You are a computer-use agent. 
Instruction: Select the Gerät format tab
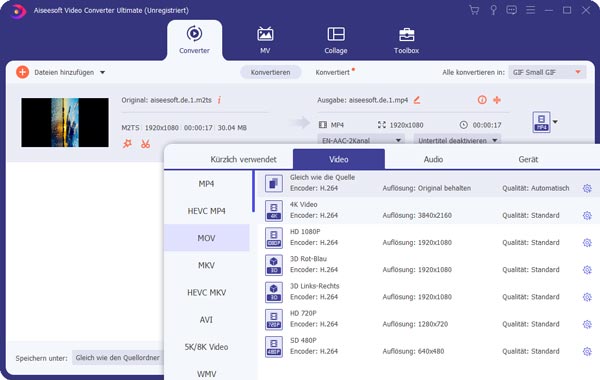[x=528, y=159]
